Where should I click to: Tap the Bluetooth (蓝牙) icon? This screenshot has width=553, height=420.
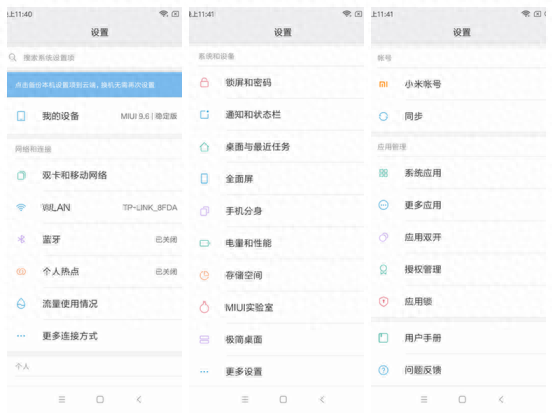click(21, 239)
